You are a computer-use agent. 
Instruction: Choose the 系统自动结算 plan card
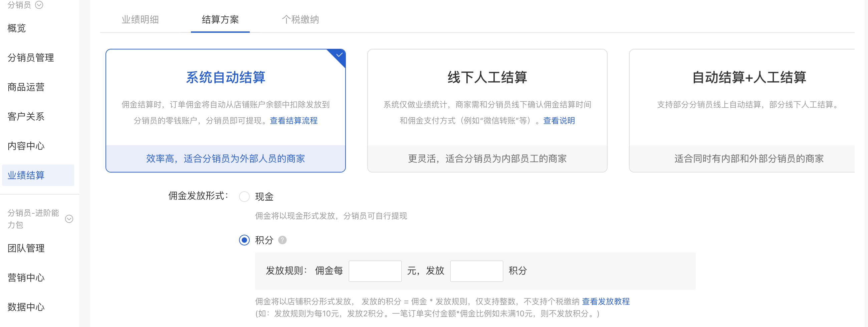[x=226, y=111]
